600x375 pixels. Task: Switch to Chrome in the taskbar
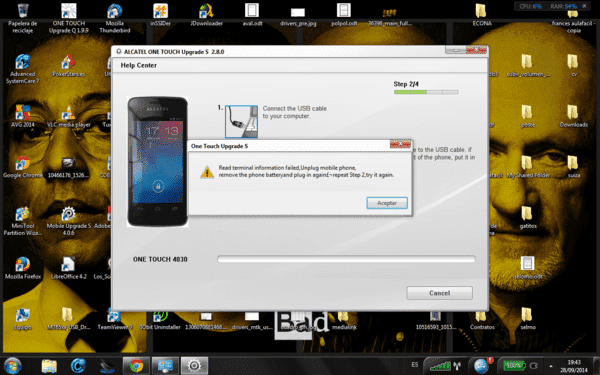(136, 366)
